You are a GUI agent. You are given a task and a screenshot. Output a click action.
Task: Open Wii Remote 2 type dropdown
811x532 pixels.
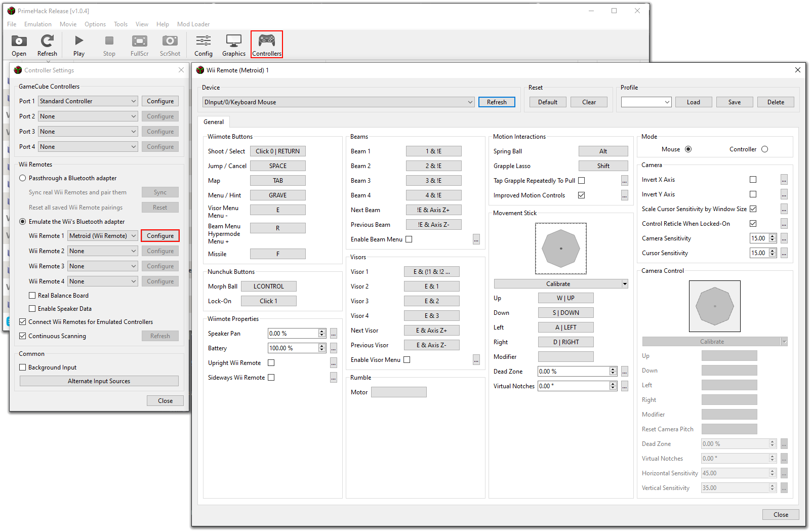click(103, 251)
